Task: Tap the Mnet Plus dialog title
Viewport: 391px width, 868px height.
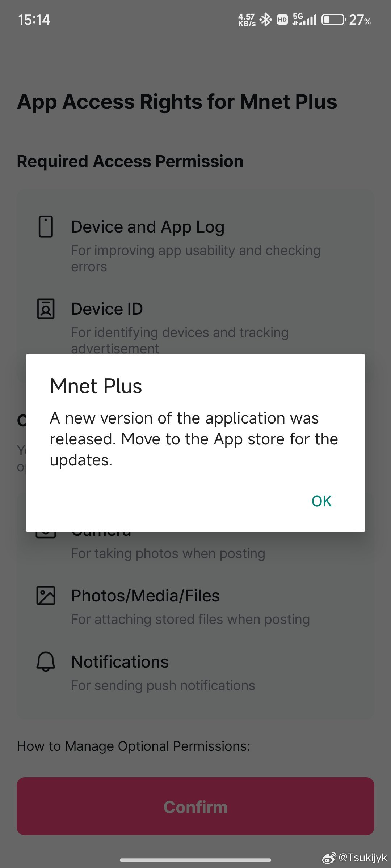Action: click(x=96, y=386)
